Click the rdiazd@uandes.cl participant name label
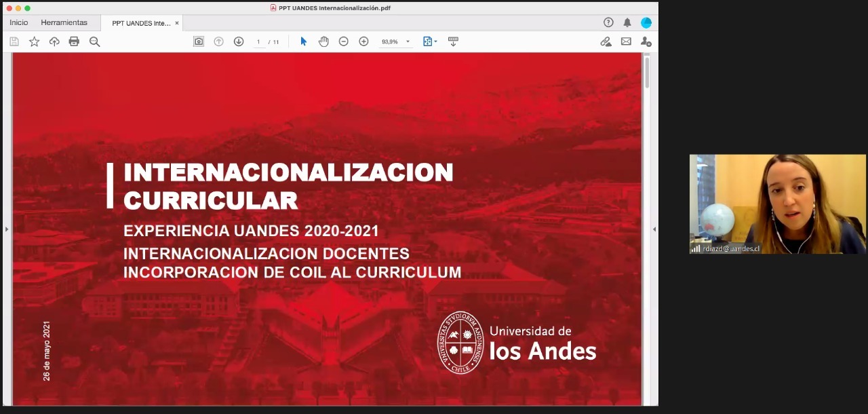Image resolution: width=868 pixels, height=414 pixels. click(731, 249)
